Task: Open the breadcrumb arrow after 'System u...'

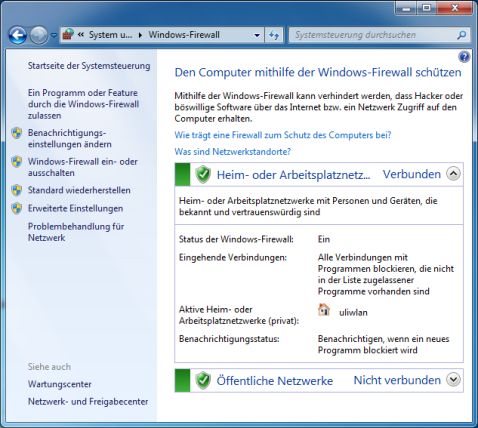Action: 140,35
